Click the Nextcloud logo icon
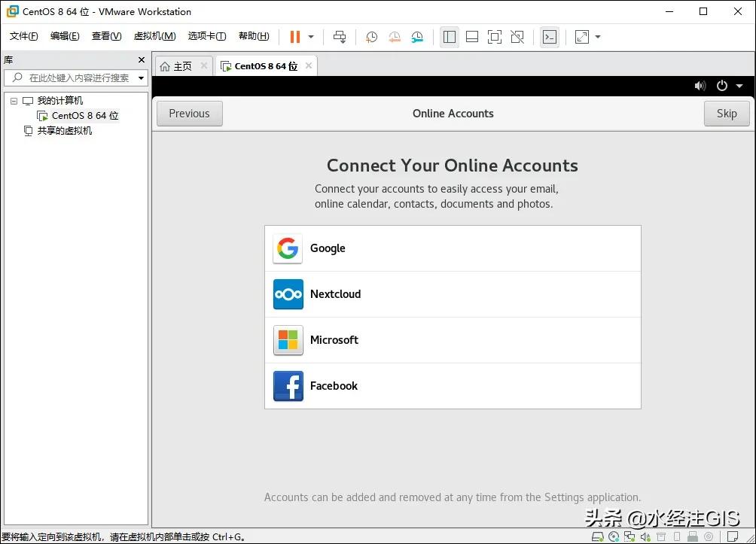The height and width of the screenshot is (544, 756). coord(288,294)
